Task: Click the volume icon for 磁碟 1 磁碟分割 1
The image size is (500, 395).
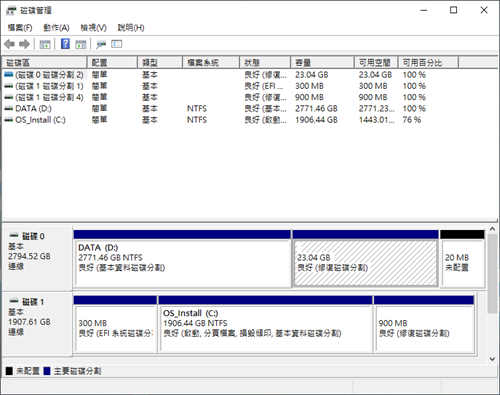Action: [x=9, y=86]
